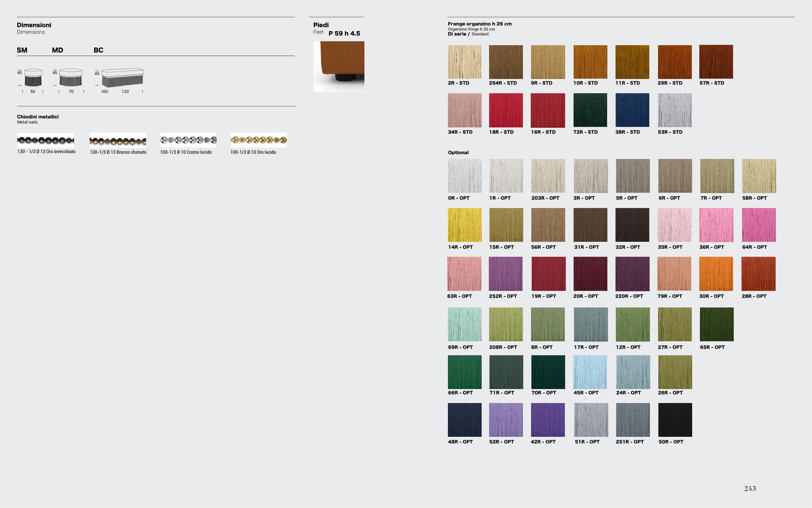Pick the 14R - OPT yellow swatch
This screenshot has height=508, width=812.
(464, 225)
